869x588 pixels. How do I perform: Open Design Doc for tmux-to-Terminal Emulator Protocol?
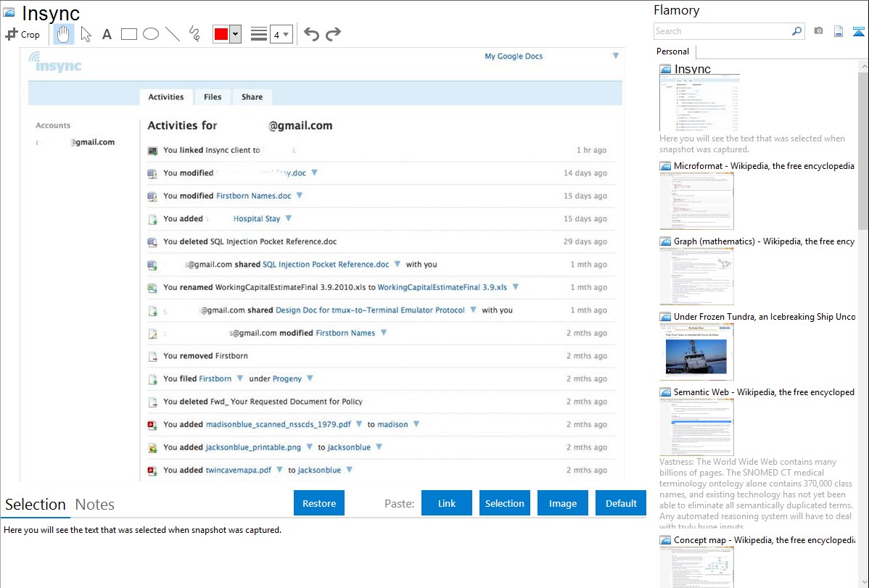click(x=370, y=310)
